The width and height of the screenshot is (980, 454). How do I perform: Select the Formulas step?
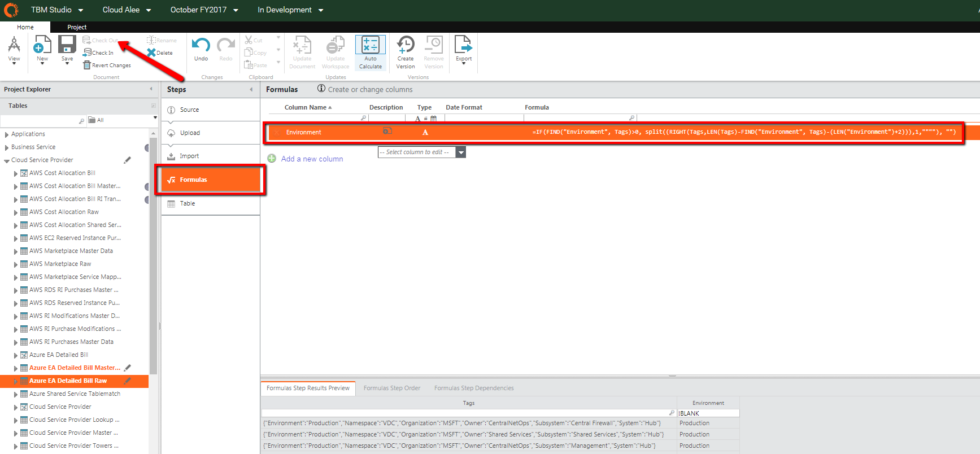(211, 180)
